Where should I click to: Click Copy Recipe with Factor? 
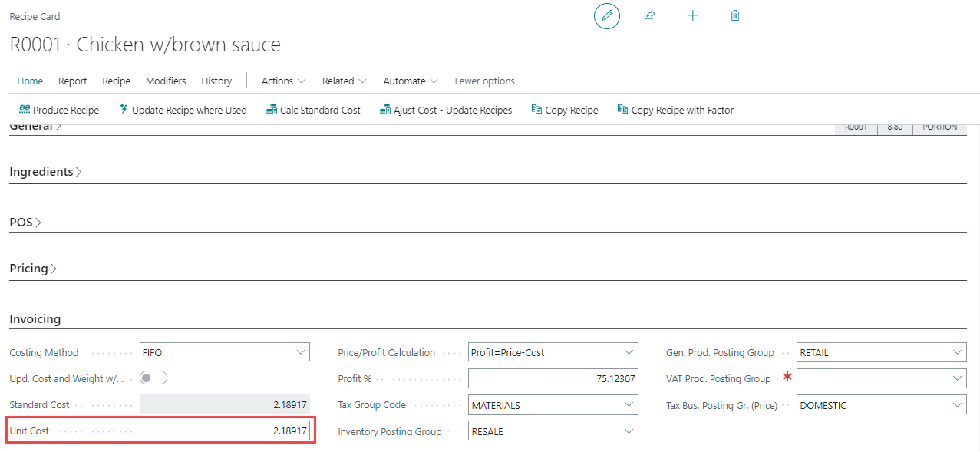click(675, 110)
